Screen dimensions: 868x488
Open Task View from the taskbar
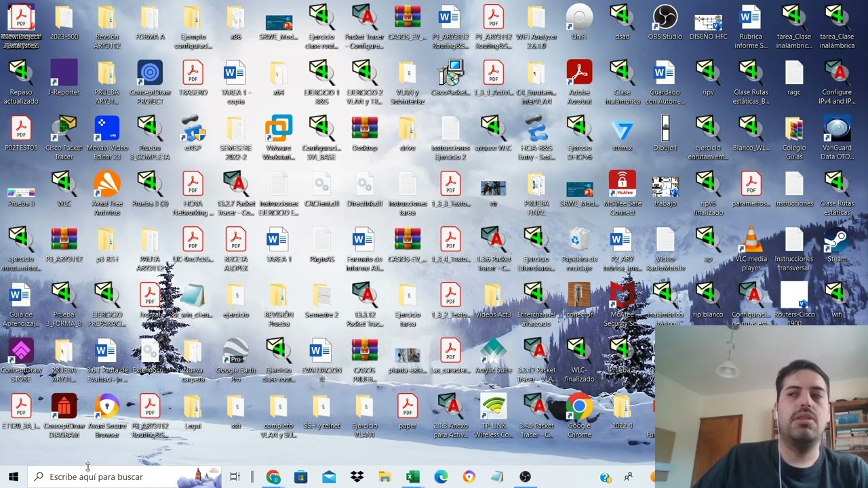pyautogui.click(x=235, y=476)
